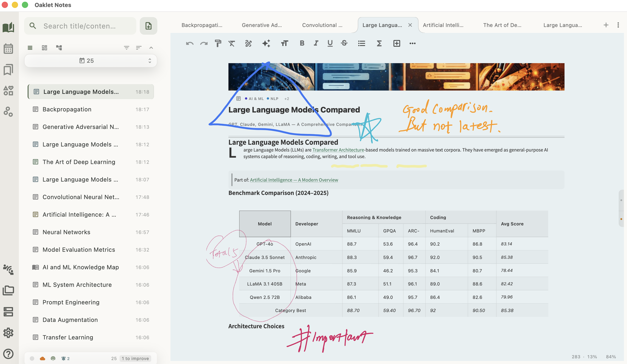The image size is (627, 364).
Task: Open the note filter options
Action: coord(126,48)
